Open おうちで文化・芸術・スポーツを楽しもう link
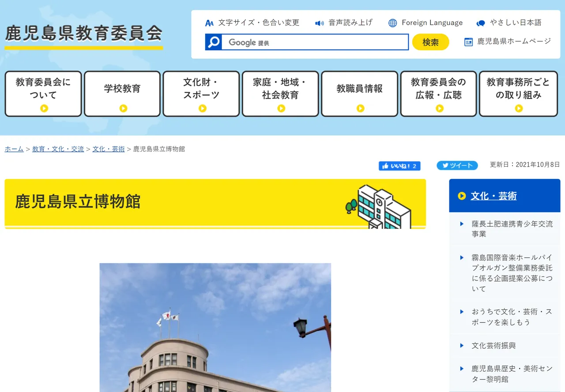565x392 pixels. [512, 317]
